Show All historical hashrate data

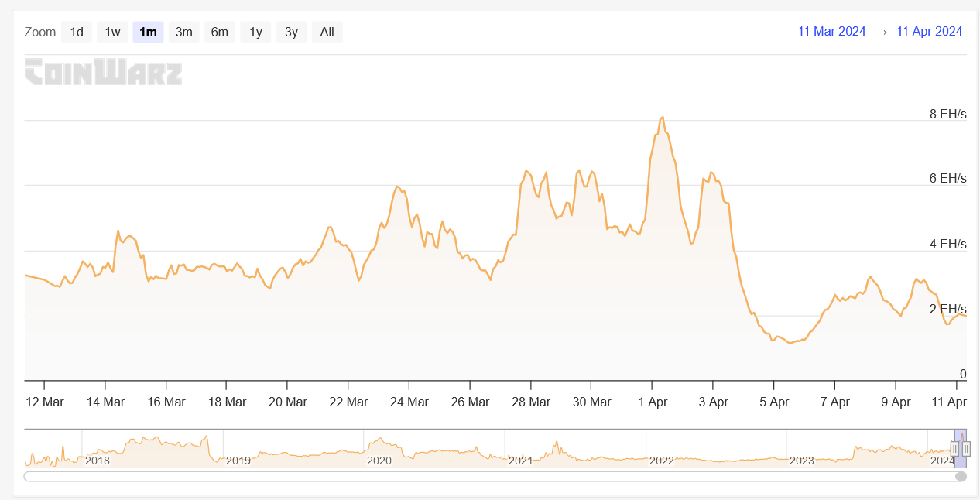coord(327,32)
